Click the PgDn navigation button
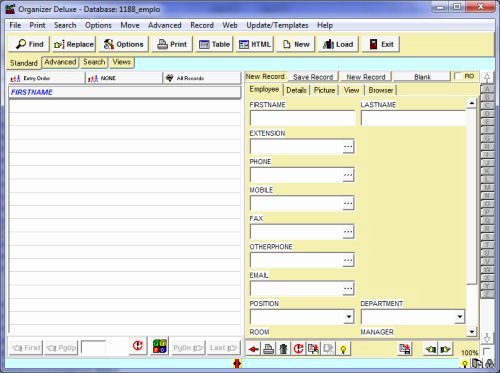This screenshot has height=373, width=500. click(188, 348)
